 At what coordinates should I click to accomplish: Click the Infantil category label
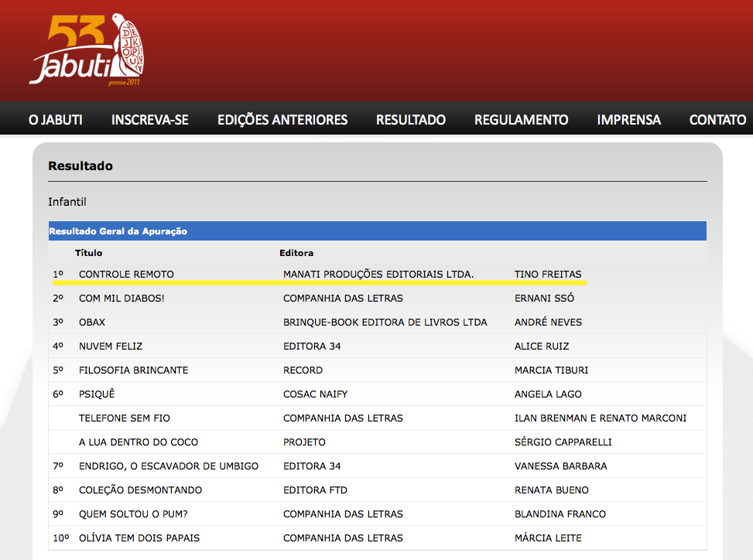tap(67, 202)
